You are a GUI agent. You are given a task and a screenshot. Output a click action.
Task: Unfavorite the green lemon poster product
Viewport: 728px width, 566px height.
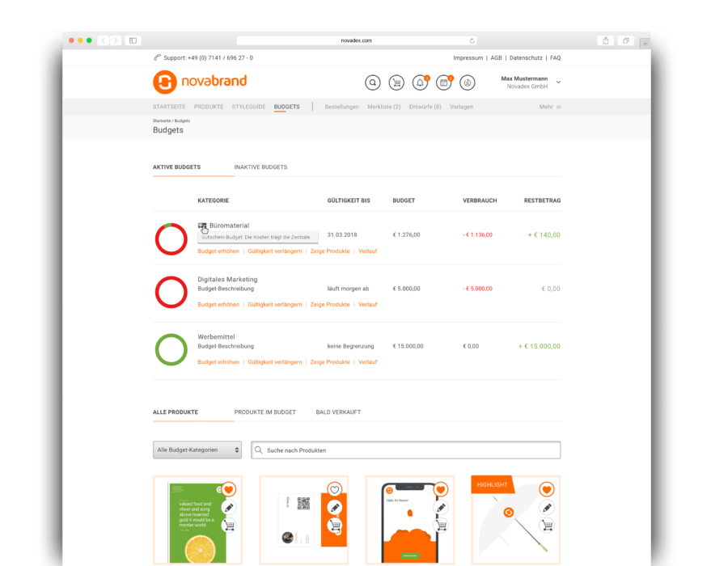point(228,489)
